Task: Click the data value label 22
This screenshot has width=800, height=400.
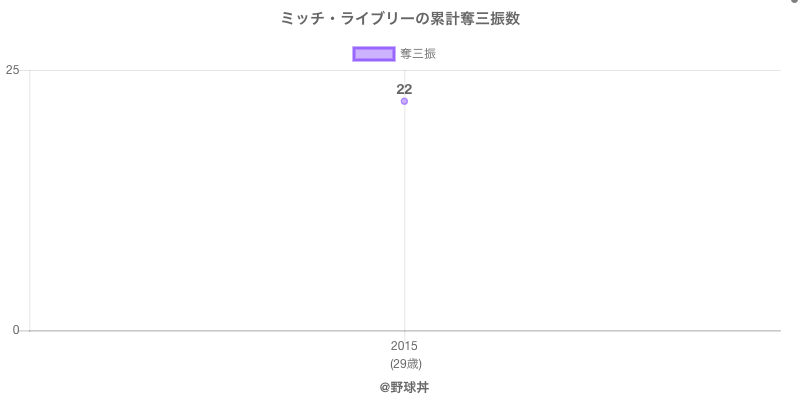Action: [x=404, y=89]
